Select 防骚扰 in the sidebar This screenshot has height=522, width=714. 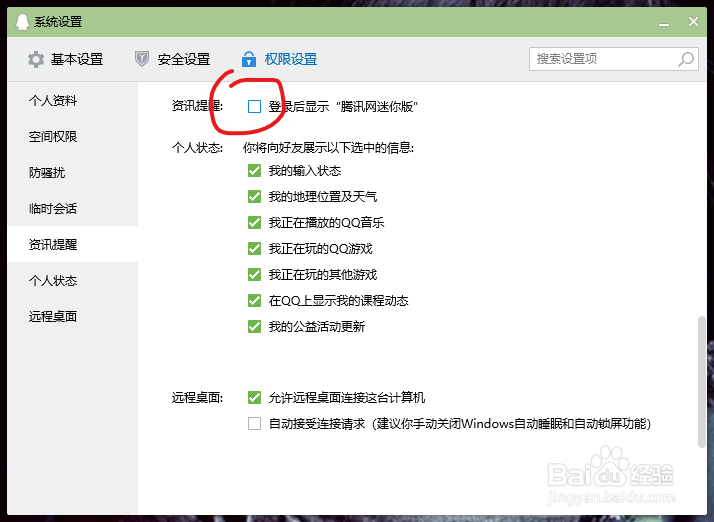(x=72, y=172)
